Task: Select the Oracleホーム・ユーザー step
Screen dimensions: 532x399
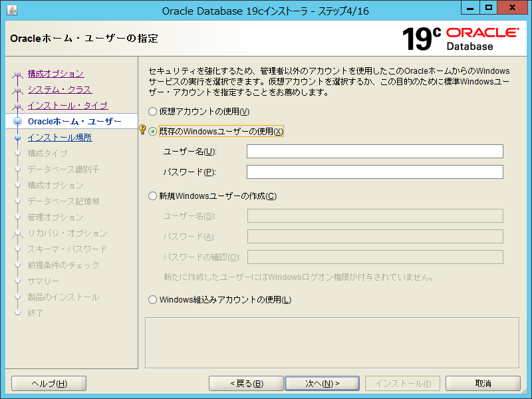Action: (74, 122)
